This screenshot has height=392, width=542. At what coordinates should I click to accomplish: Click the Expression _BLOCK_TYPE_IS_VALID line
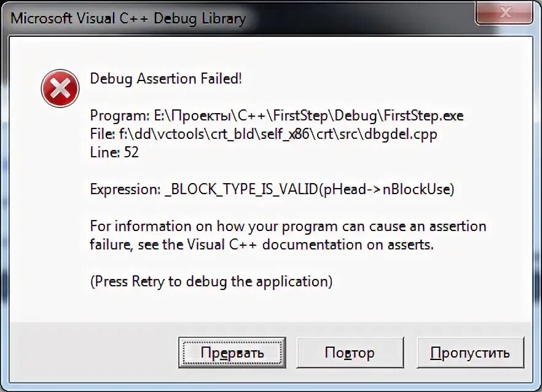point(272,189)
